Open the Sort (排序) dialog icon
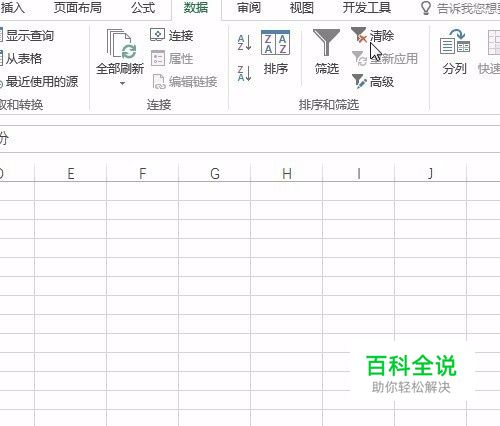 point(275,42)
